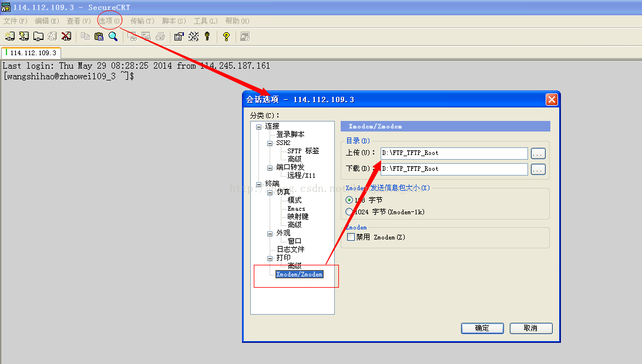Browse for the 下载 directory
642x364 pixels.
[538, 169]
